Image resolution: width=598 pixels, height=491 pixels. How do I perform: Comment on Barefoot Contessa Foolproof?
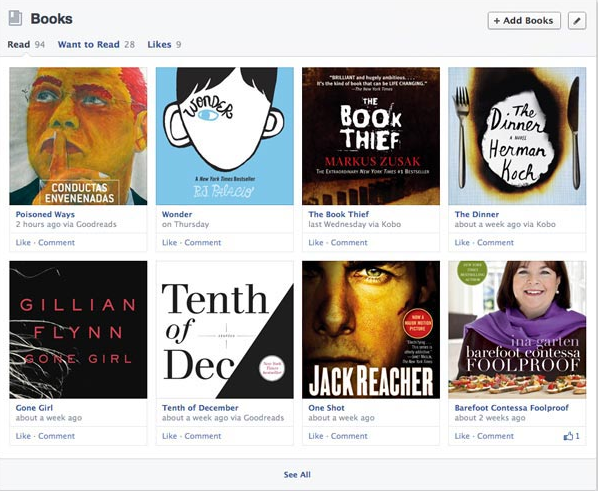tap(495, 436)
